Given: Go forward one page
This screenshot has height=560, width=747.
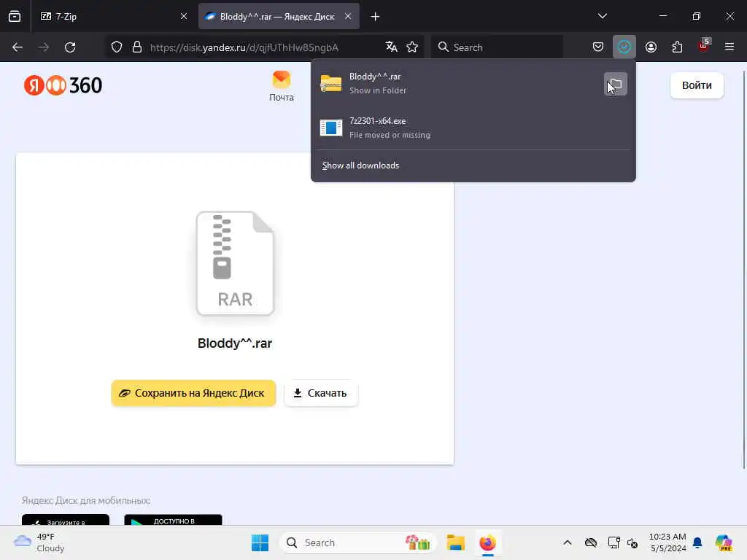Looking at the screenshot, I should coord(43,47).
